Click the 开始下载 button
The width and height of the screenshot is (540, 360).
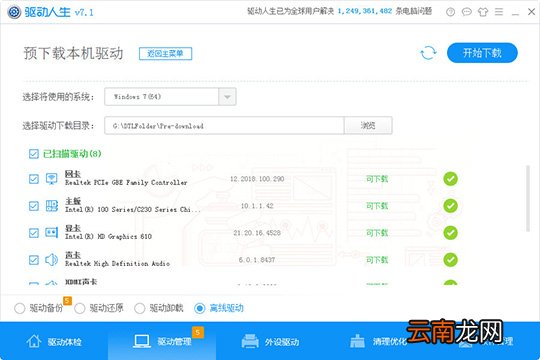(x=482, y=53)
